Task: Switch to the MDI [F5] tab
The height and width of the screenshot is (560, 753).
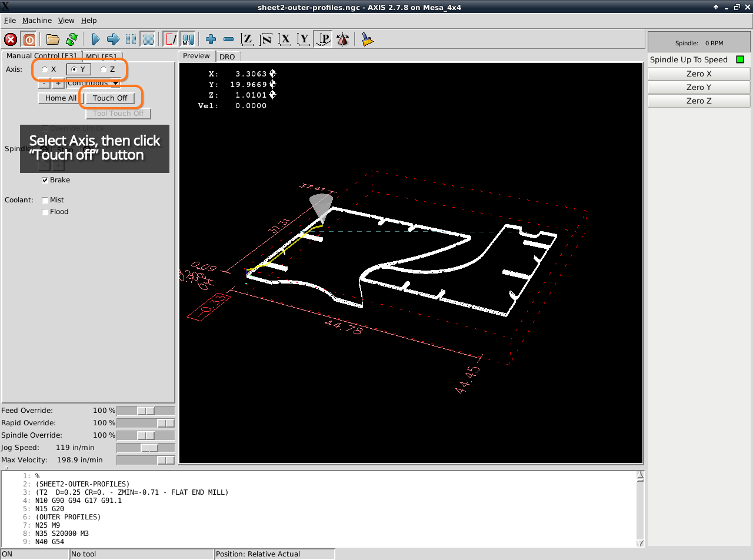Action: pos(101,56)
